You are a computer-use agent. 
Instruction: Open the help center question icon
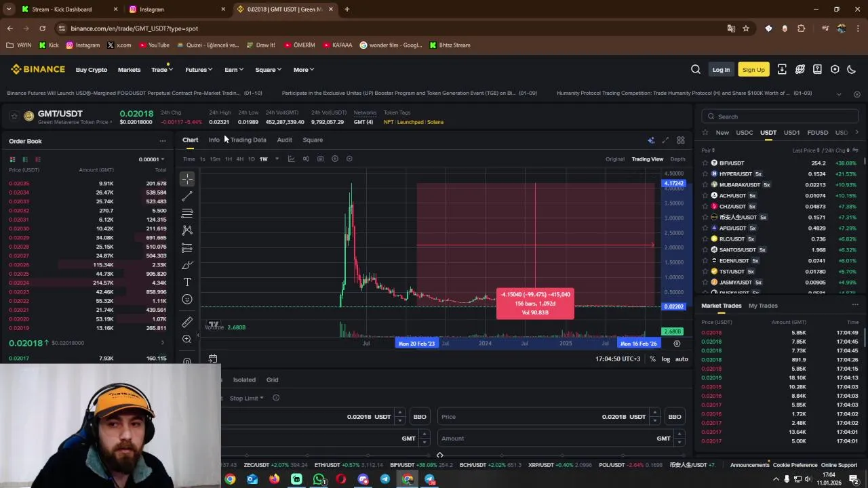[x=817, y=69]
